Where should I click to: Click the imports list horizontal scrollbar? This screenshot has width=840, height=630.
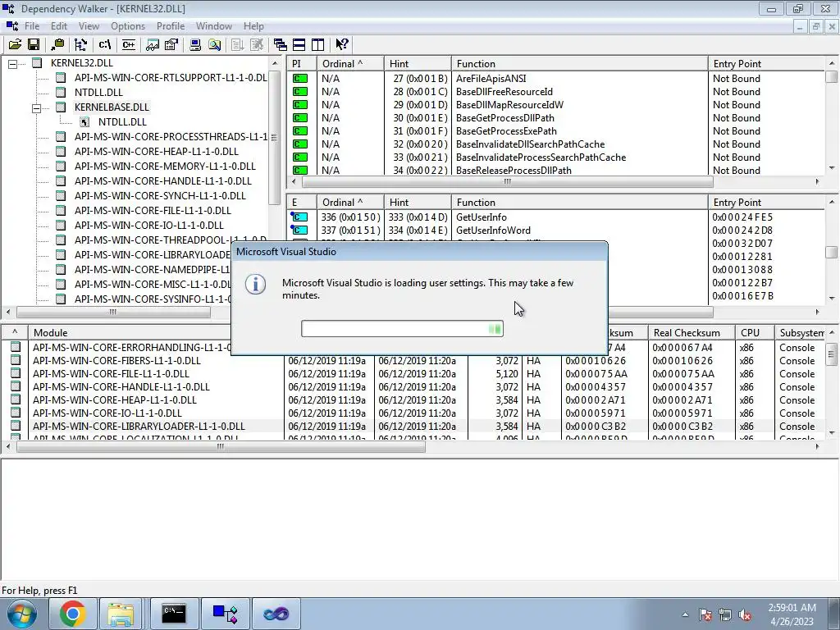(x=507, y=182)
